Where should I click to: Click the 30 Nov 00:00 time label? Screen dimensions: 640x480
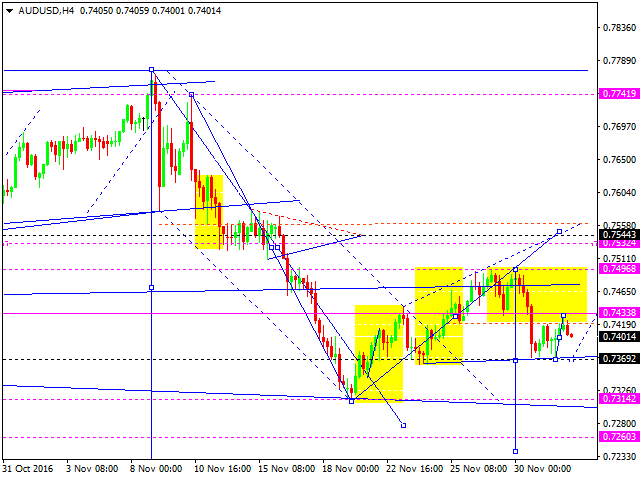click(543, 469)
